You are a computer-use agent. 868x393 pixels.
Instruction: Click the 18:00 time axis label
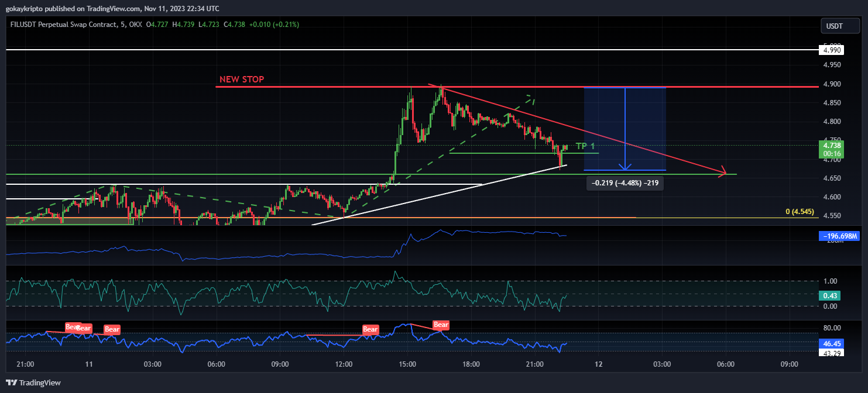[471, 364]
